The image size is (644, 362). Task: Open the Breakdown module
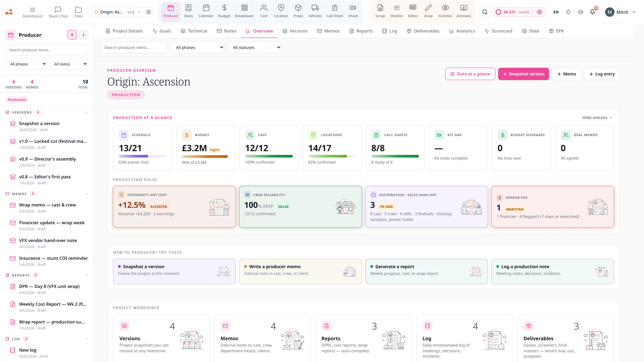click(x=244, y=12)
